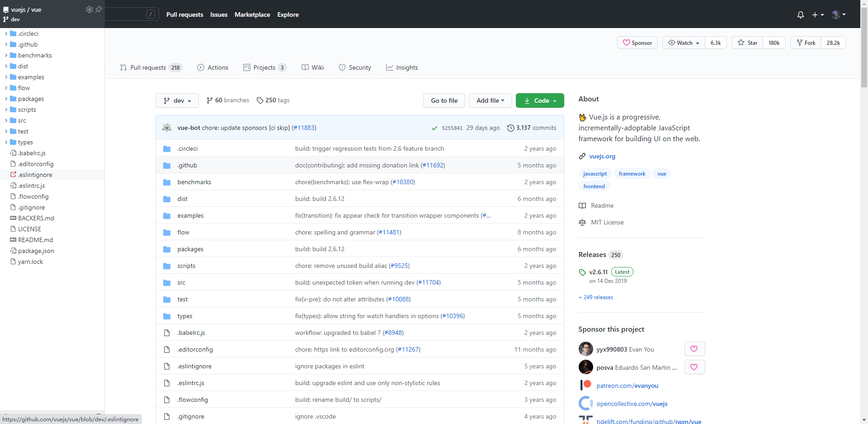This screenshot has width=868, height=424.
Task: Click the vue-bot avatar
Action: click(167, 128)
